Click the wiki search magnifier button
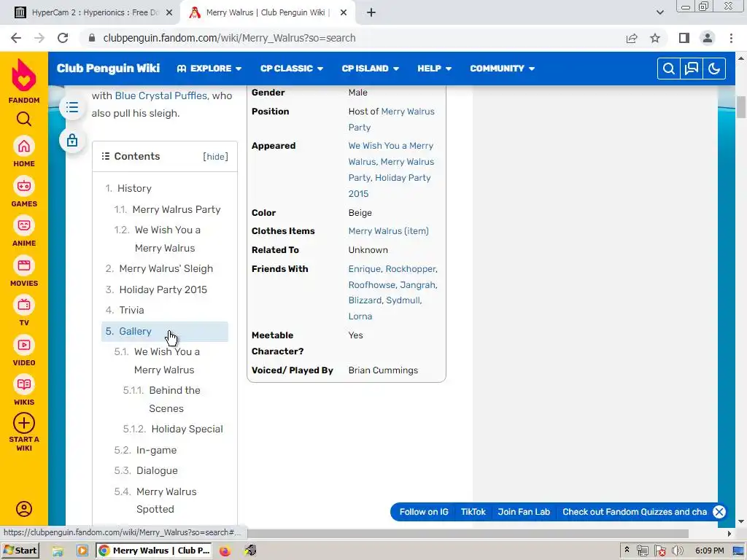 point(668,69)
